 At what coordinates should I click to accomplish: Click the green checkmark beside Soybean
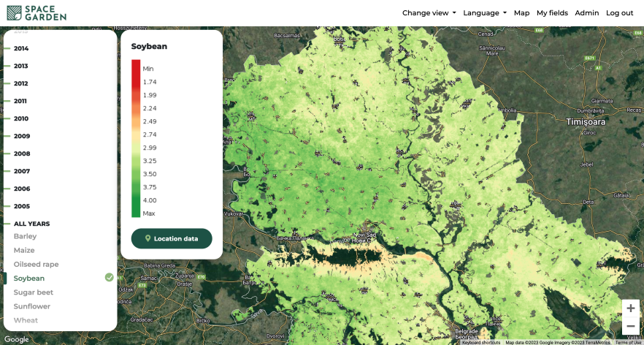pos(109,278)
